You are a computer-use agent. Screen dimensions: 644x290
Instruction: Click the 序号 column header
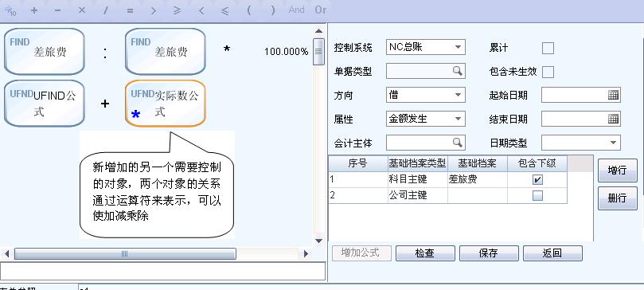[357, 163]
